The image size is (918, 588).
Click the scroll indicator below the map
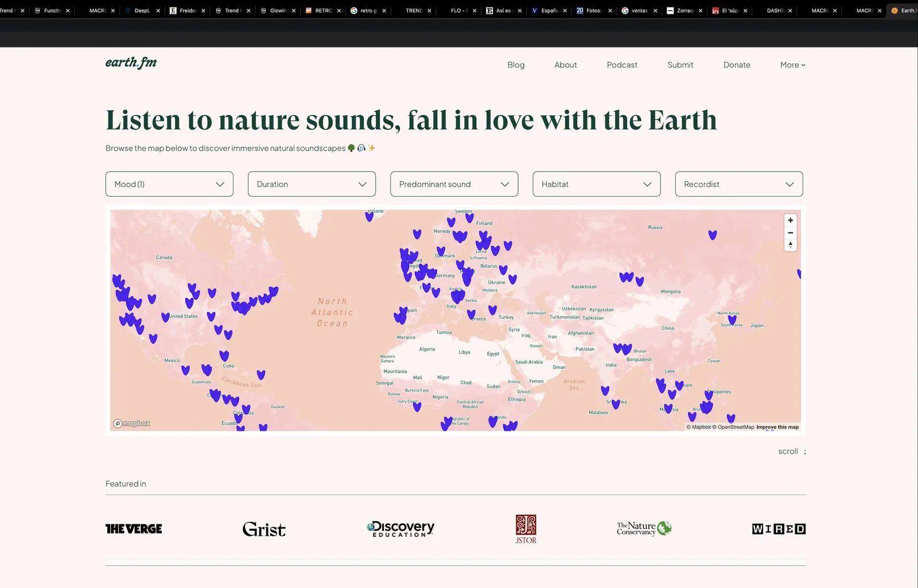tap(792, 451)
